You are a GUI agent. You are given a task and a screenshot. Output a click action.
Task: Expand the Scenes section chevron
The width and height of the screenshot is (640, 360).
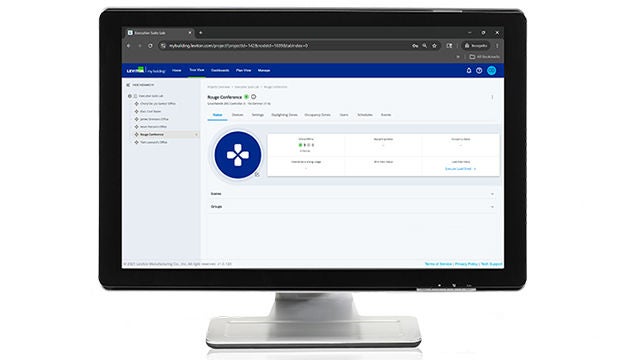[x=492, y=194]
